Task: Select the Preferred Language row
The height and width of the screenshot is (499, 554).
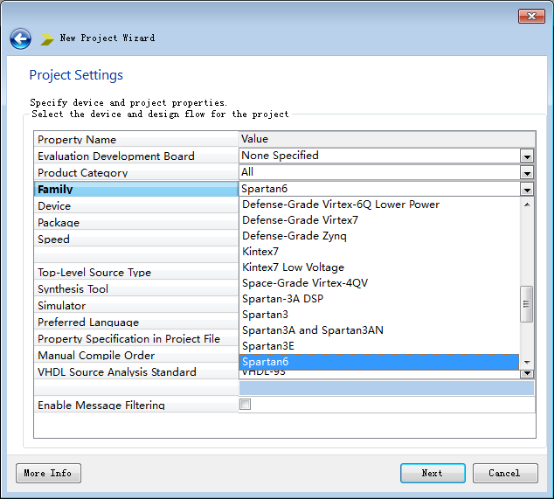Action: (x=136, y=322)
